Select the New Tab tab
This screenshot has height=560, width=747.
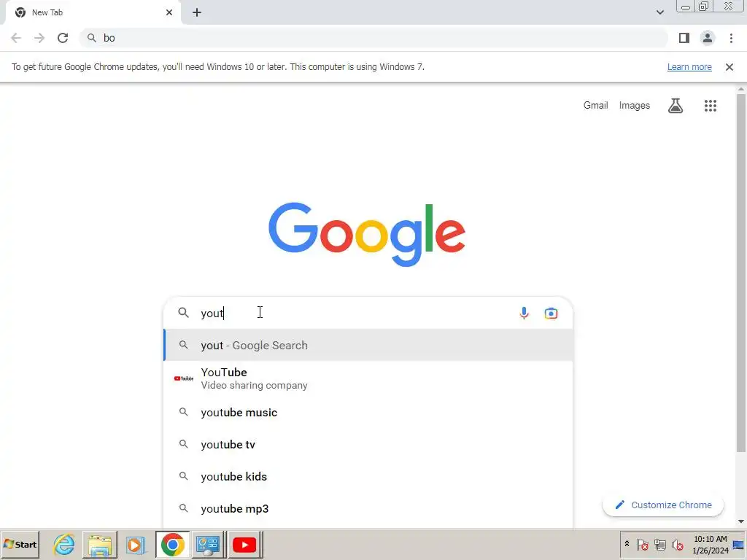pyautogui.click(x=93, y=12)
